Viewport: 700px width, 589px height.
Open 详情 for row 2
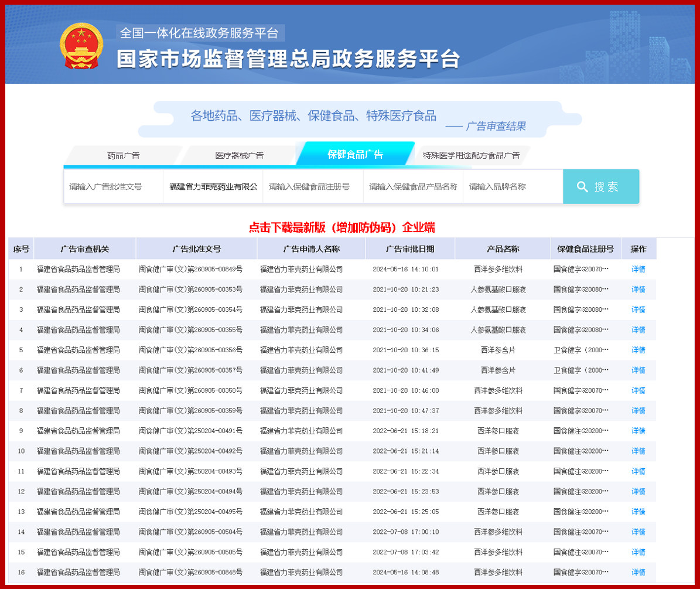(638, 290)
